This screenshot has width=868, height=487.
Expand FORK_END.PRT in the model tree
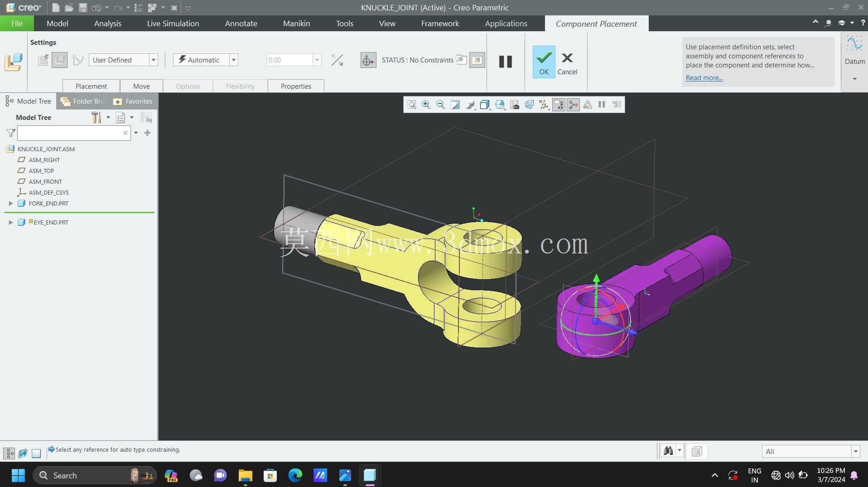tap(11, 204)
